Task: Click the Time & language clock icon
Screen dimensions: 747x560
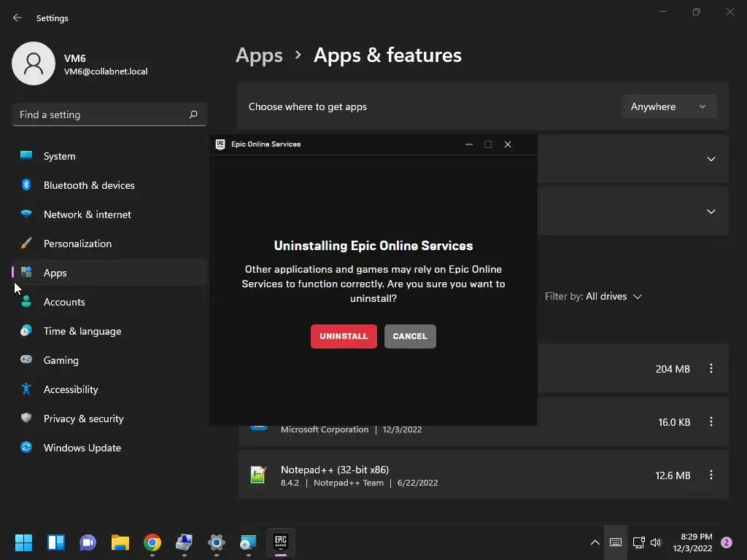Action: click(x=26, y=330)
